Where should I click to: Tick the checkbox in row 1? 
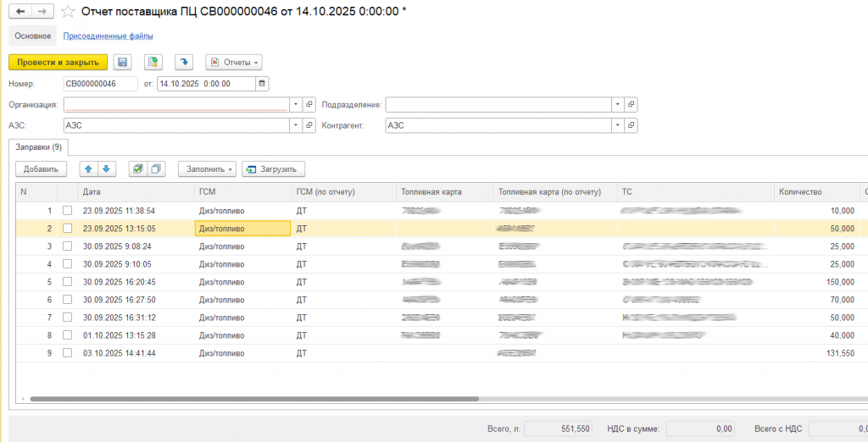[x=67, y=211]
